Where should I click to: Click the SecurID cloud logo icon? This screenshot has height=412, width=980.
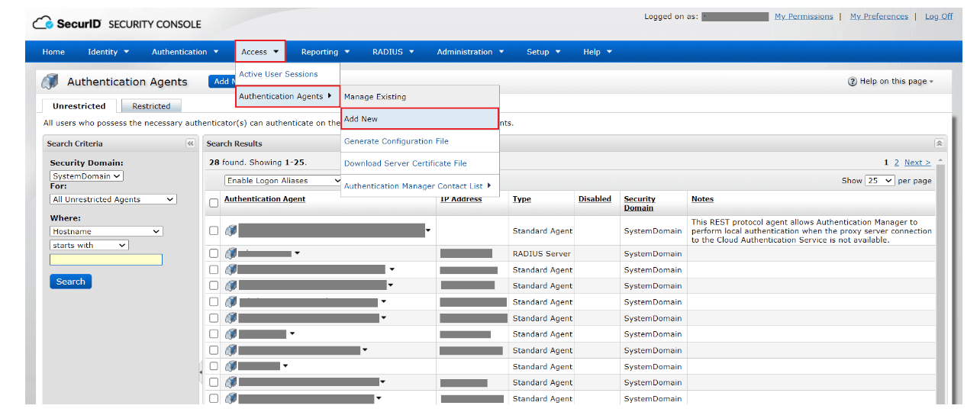point(44,23)
